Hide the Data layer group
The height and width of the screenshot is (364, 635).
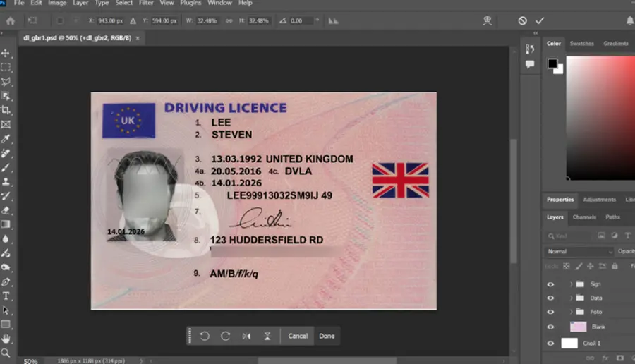[550, 298]
